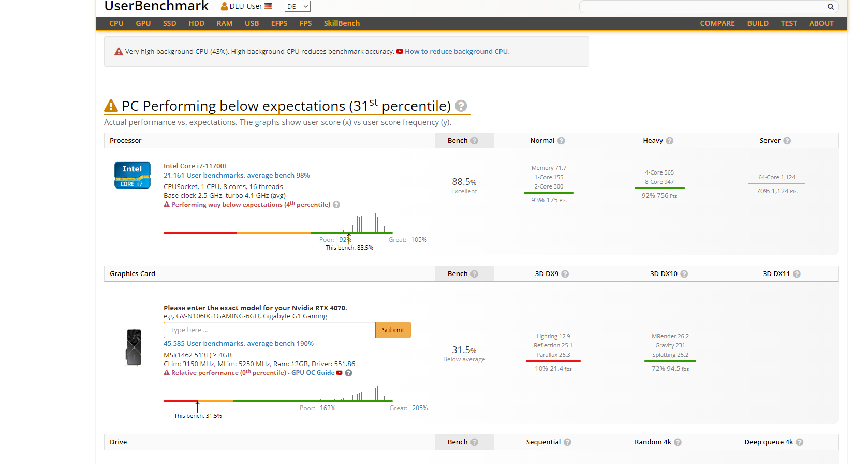The height and width of the screenshot is (464, 868).
Task: Click the '70% 1,124 Pts' Server score
Action: point(777,191)
